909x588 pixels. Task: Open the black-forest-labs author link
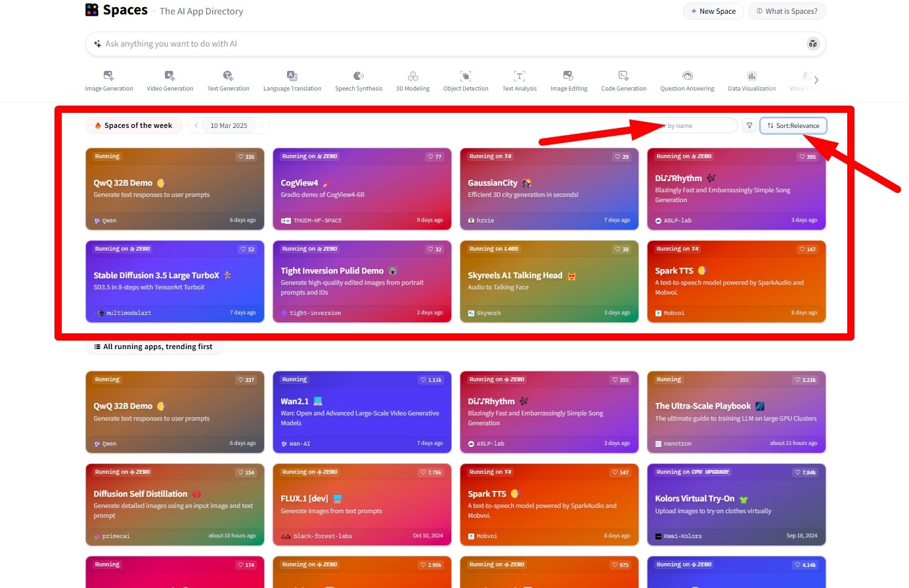click(317, 536)
